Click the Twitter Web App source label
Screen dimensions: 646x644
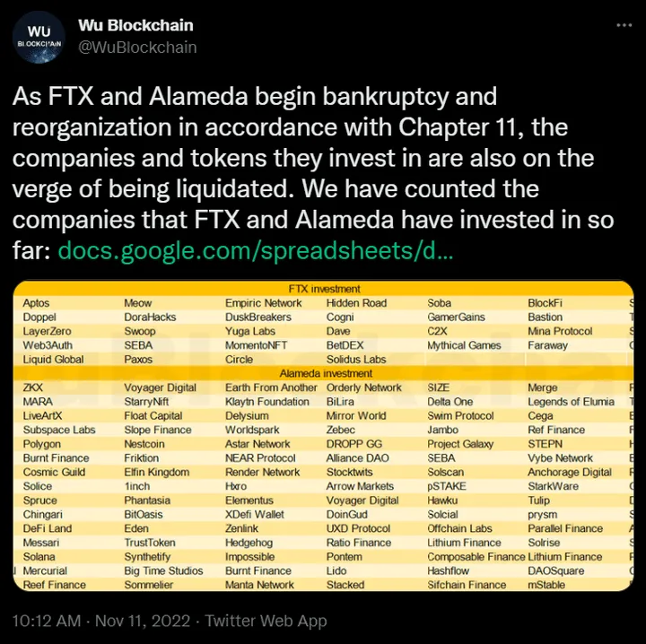[x=266, y=621]
